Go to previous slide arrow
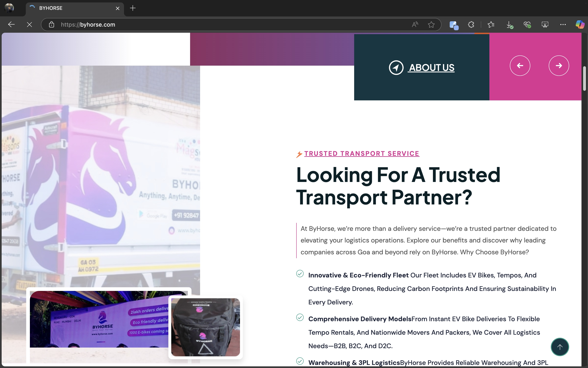Image resolution: width=588 pixels, height=368 pixels. [x=520, y=65]
